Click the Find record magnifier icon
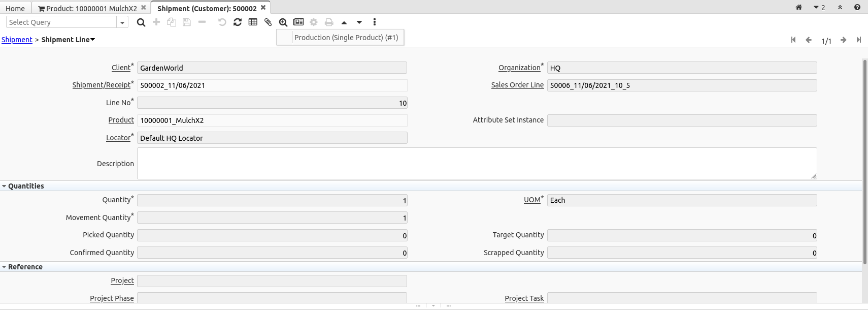 (141, 22)
